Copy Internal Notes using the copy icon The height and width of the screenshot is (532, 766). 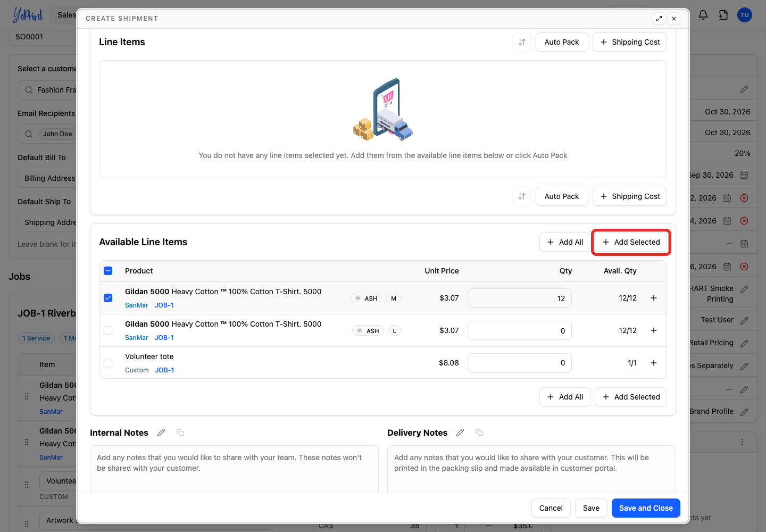tap(180, 433)
